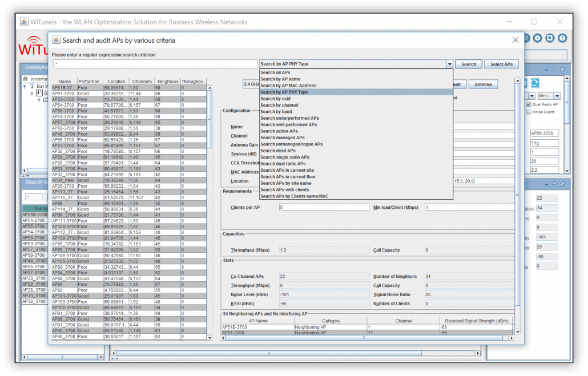Click the home icon in Deployment tree
The width and height of the screenshot is (588, 376).
coord(25,79)
